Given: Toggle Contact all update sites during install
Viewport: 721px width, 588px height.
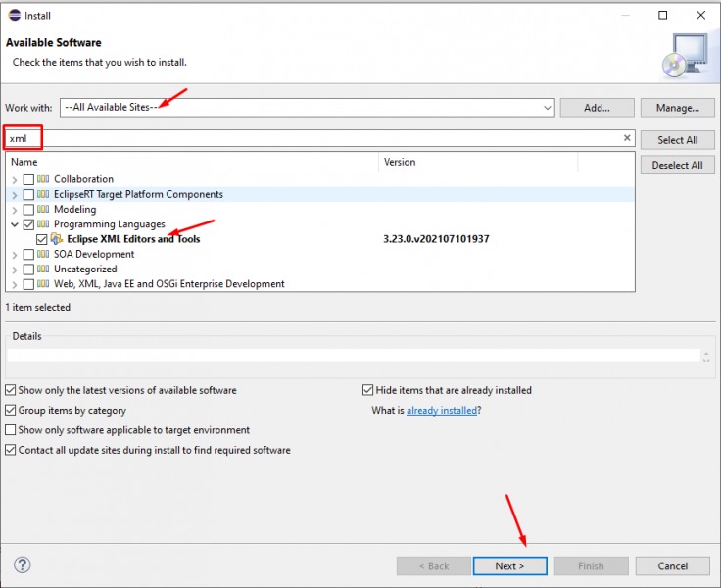Looking at the screenshot, I should point(10,450).
